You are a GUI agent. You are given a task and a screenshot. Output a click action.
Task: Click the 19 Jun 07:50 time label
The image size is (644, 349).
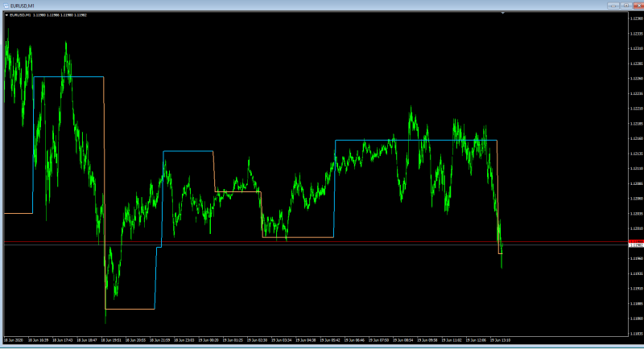(378, 340)
